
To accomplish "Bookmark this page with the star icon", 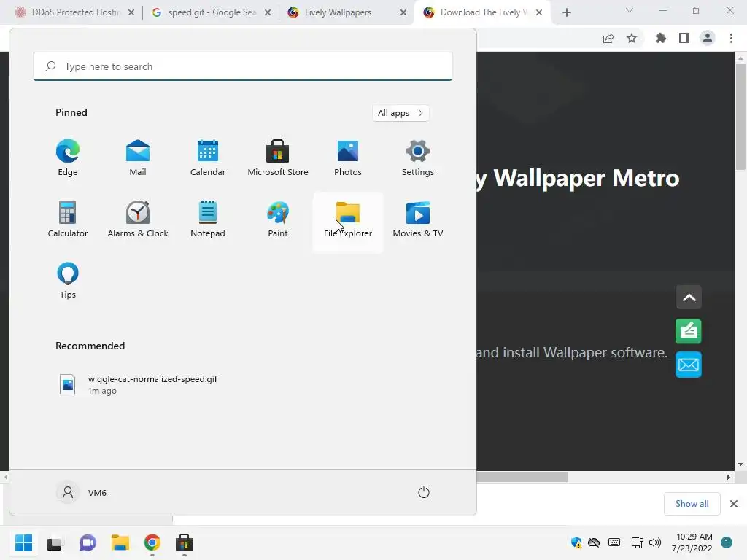I will coord(632,38).
